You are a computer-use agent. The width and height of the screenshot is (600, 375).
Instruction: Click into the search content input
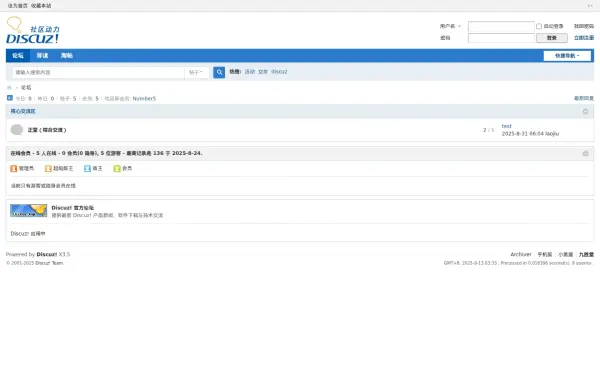point(98,72)
